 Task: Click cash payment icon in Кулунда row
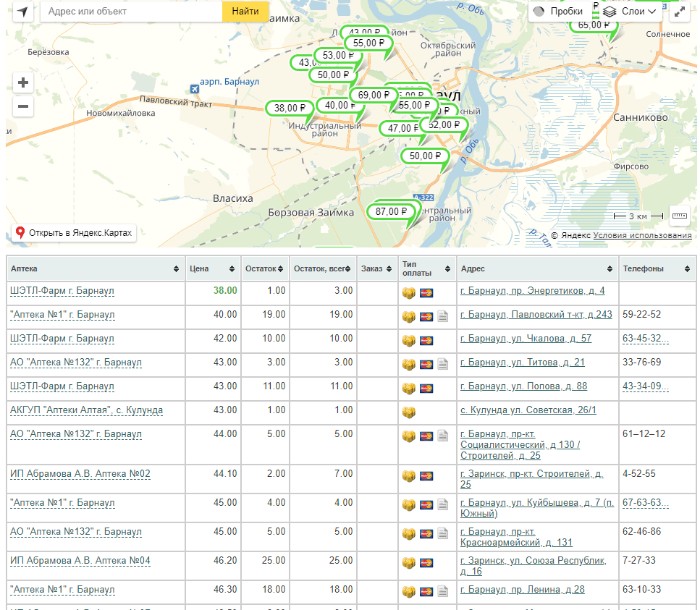[x=409, y=412]
